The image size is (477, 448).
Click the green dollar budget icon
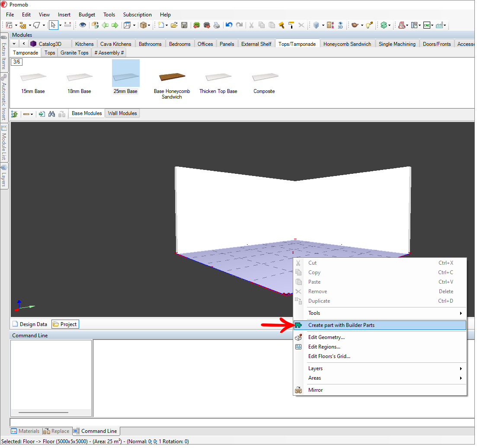(x=383, y=25)
